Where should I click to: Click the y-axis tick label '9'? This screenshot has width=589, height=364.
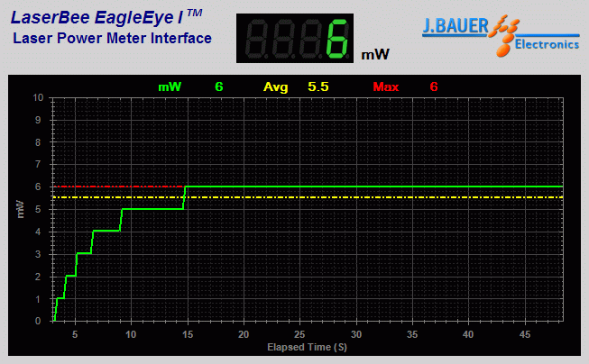[x=38, y=120]
